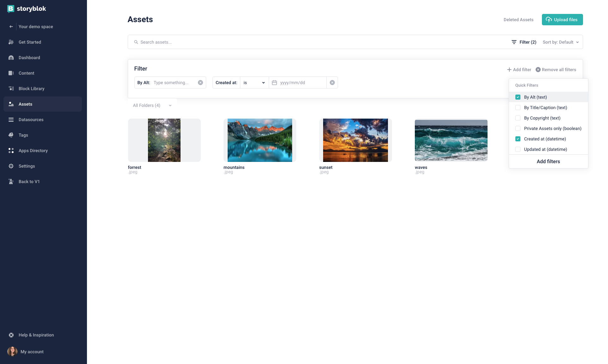Click the Your demo space label
Screen dimensions: 608x364
pos(36,27)
